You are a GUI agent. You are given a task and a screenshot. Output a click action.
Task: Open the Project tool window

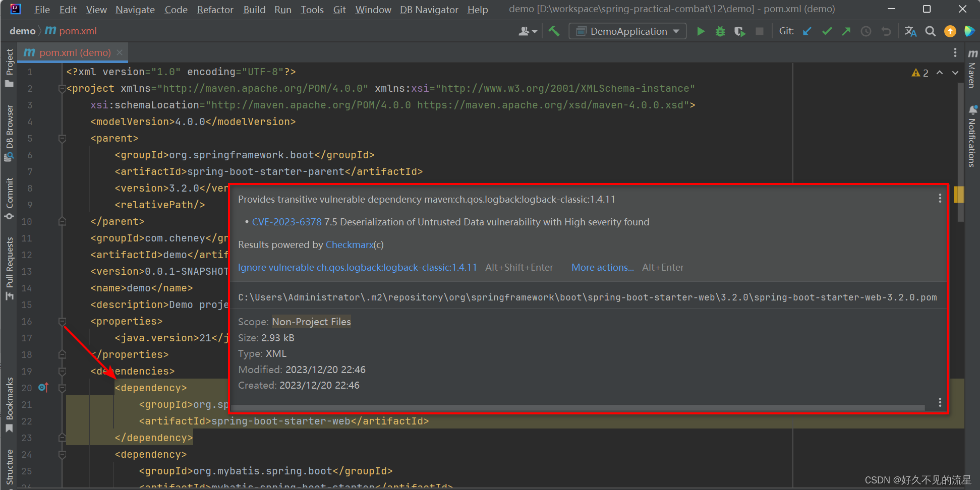point(9,68)
